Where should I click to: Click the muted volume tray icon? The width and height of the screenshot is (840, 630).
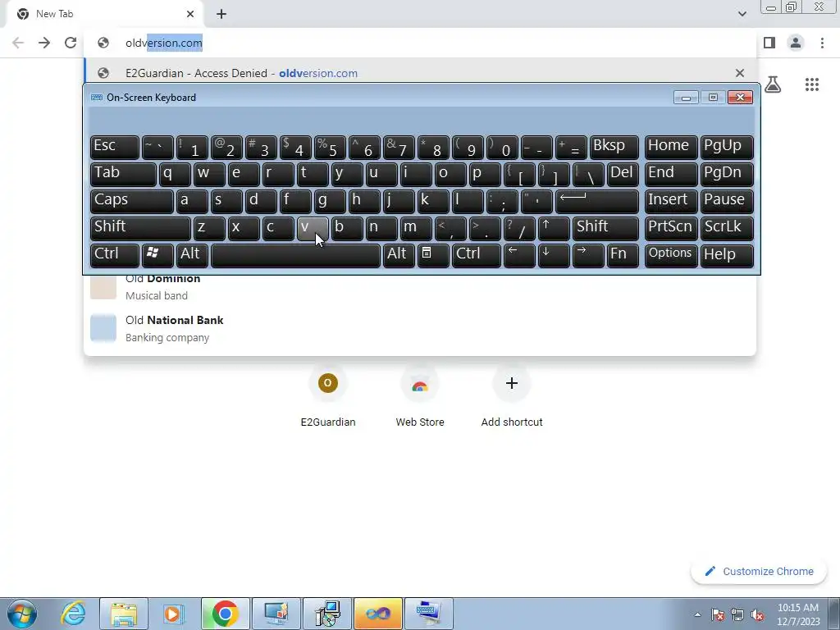click(x=757, y=615)
